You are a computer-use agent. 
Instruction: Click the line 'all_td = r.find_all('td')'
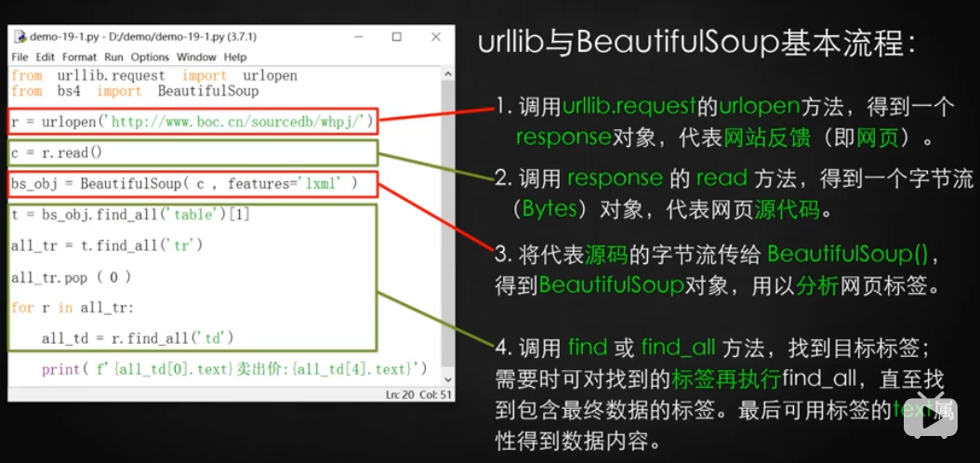138,338
